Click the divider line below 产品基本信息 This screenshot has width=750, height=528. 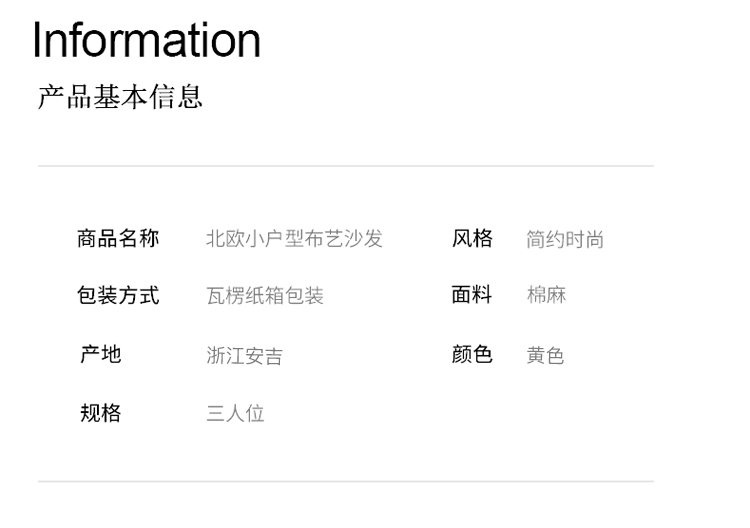[x=346, y=166]
